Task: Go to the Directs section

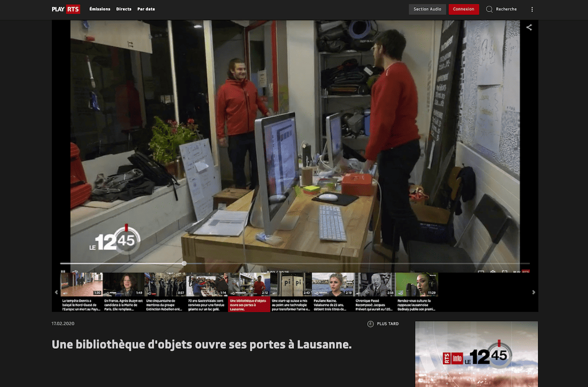Action: [x=124, y=9]
